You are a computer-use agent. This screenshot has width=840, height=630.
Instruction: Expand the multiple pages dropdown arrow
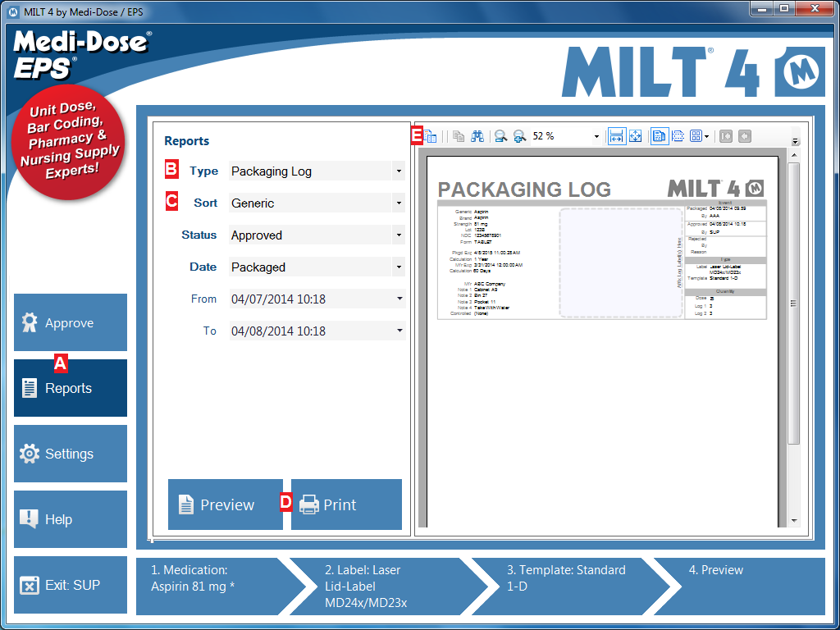pyautogui.click(x=706, y=137)
